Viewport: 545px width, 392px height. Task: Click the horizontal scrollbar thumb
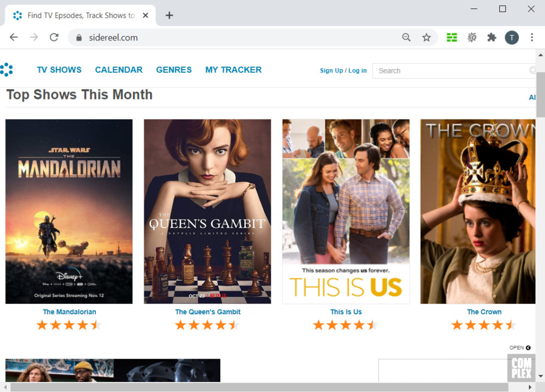pos(259,387)
